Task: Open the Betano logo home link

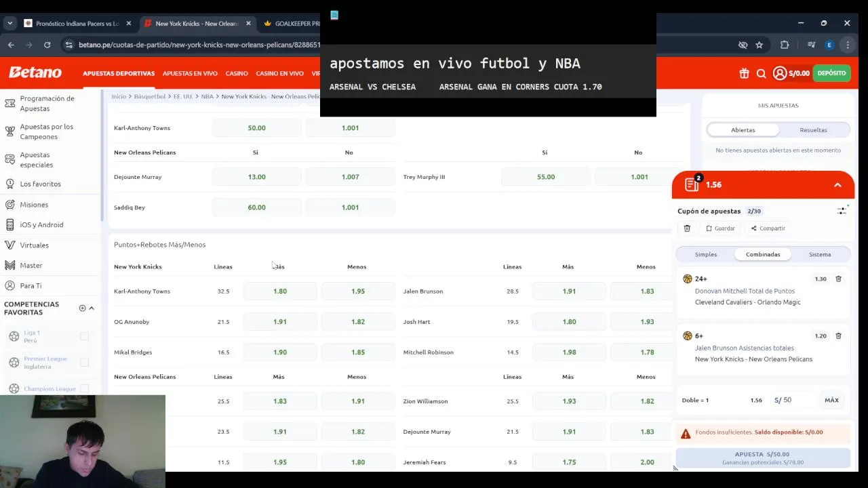Action: [x=35, y=73]
